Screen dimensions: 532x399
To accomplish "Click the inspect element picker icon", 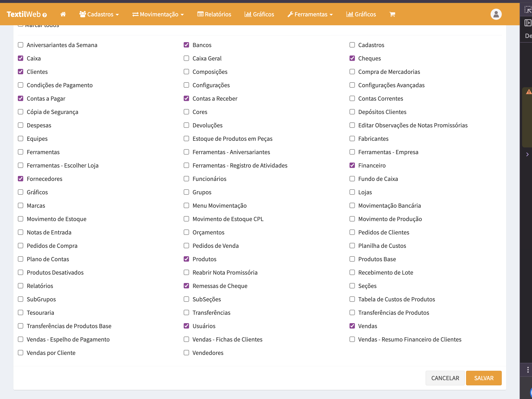I will [x=528, y=10].
